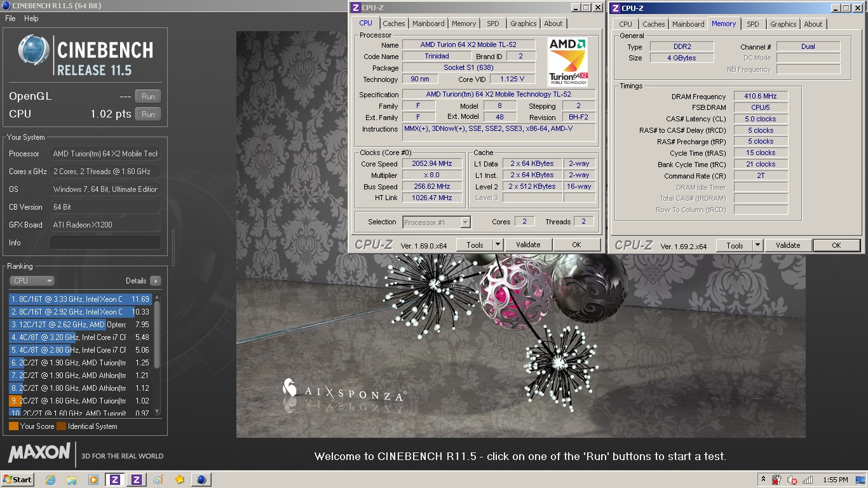Image resolution: width=868 pixels, height=488 pixels.
Task: Switch to first CPU-Z taskbar button
Action: tap(115, 480)
